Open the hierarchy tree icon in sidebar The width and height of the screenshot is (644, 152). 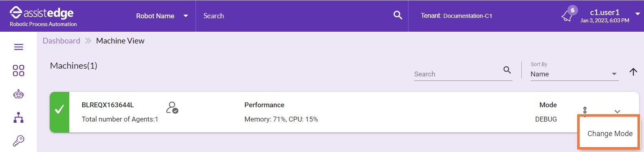click(x=18, y=118)
